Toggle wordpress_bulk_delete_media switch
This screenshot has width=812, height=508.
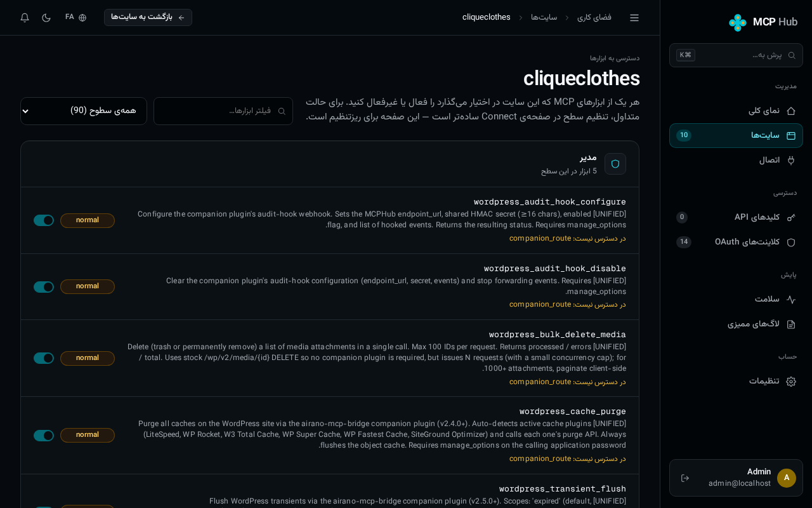click(44, 358)
